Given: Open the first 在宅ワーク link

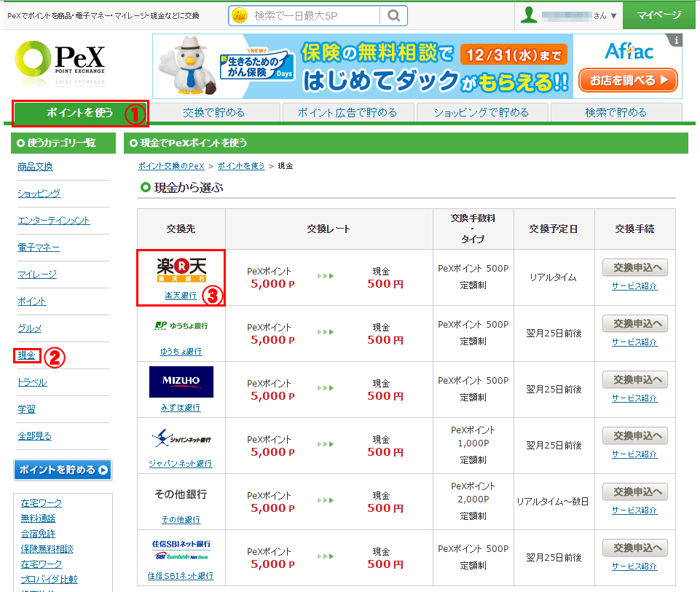Looking at the screenshot, I should [41, 503].
